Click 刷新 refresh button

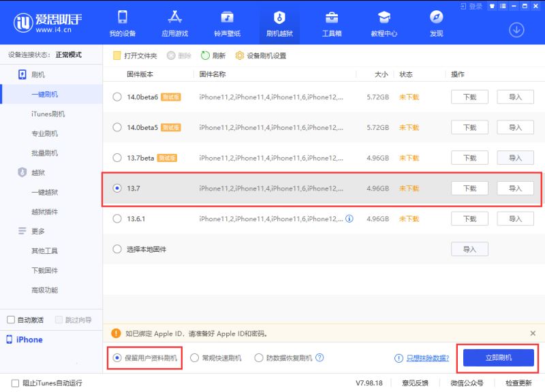click(x=213, y=56)
